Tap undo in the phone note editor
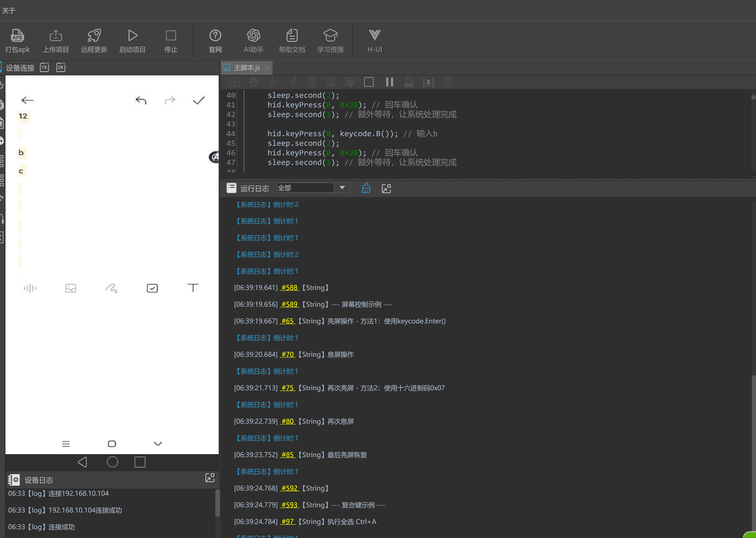756x538 pixels. click(141, 100)
